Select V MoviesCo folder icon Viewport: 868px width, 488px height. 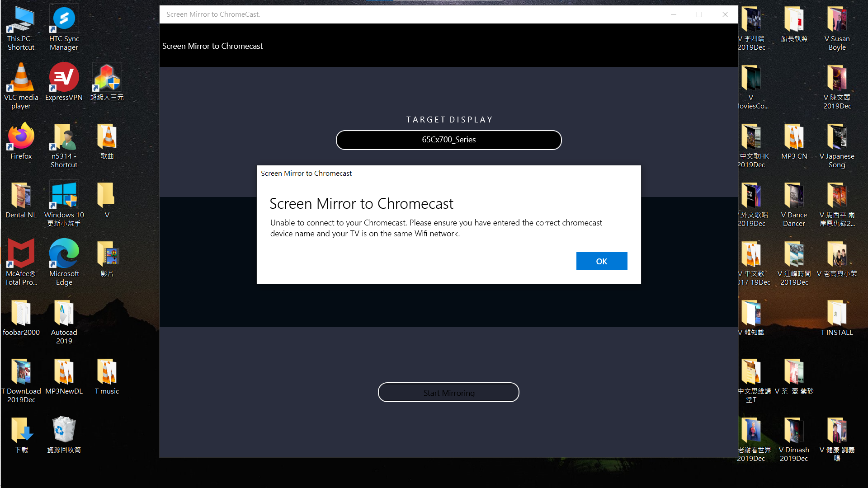pyautogui.click(x=754, y=87)
